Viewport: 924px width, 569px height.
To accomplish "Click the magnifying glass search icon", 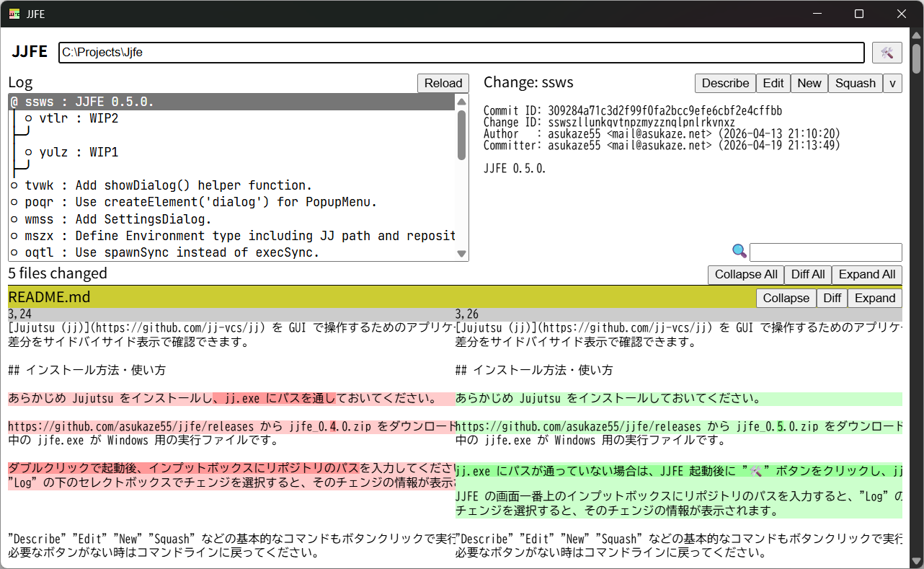I will (x=739, y=251).
